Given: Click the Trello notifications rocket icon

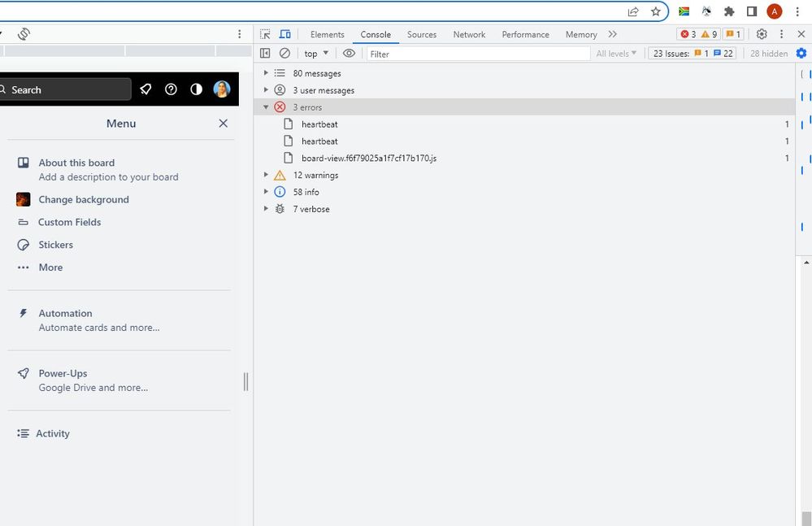Looking at the screenshot, I should click(x=145, y=89).
